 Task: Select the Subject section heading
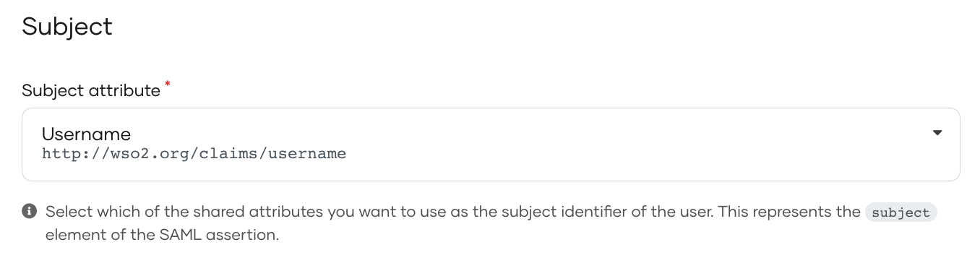tap(67, 27)
